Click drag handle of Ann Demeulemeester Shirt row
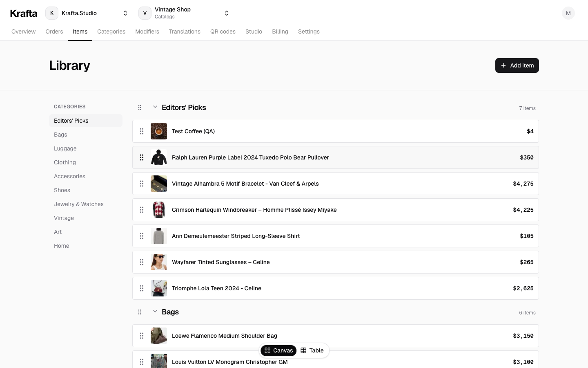The width and height of the screenshot is (588, 368). tap(142, 236)
